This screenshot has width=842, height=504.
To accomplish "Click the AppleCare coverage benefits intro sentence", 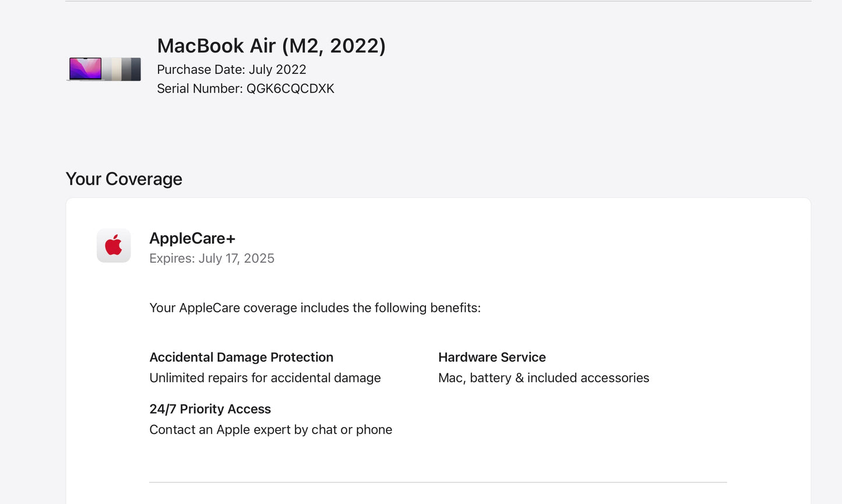I will (315, 308).
